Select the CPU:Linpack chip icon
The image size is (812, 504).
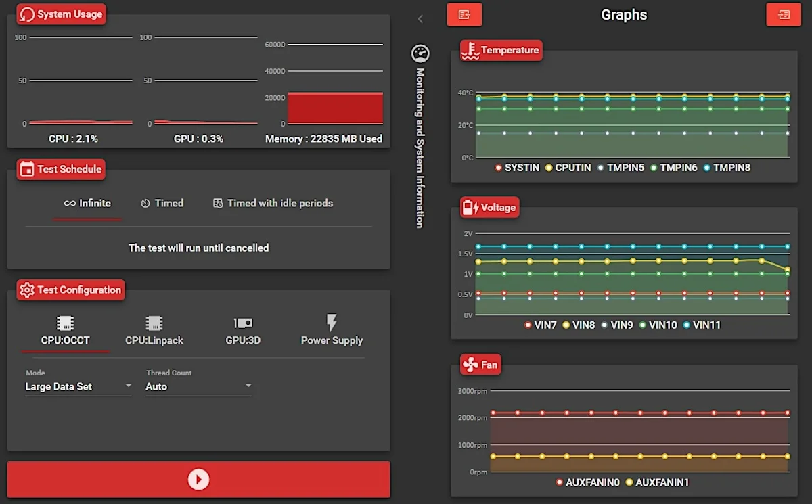point(154,323)
